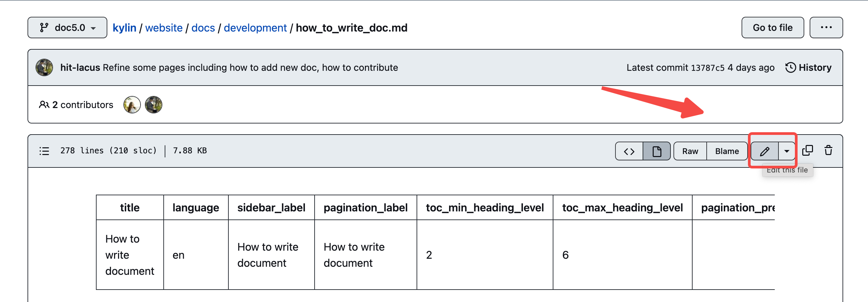Open the commit 13787c5 hash link
The image size is (868, 302).
[x=707, y=68]
